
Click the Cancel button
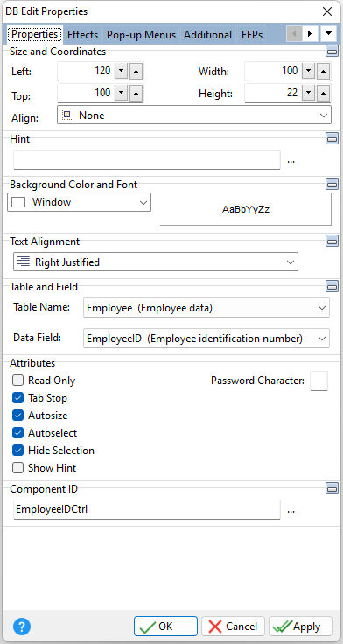click(234, 626)
